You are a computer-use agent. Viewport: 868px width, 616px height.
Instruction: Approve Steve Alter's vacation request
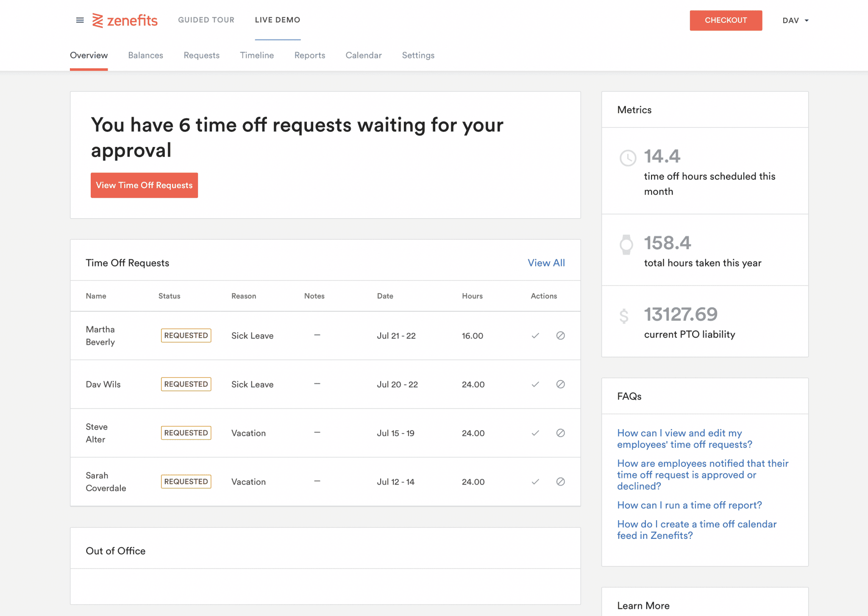click(535, 433)
